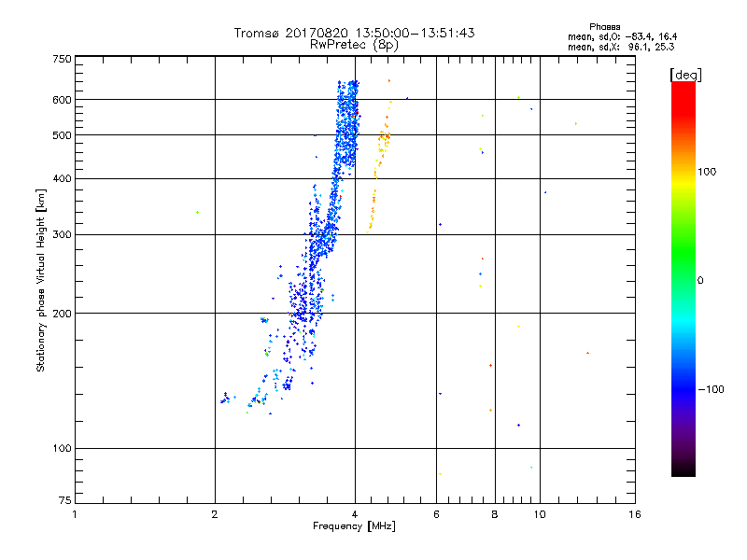The image size is (747, 560).
Task: Click the 'RwPretec (8p)' subtitle
Action: tap(354, 45)
